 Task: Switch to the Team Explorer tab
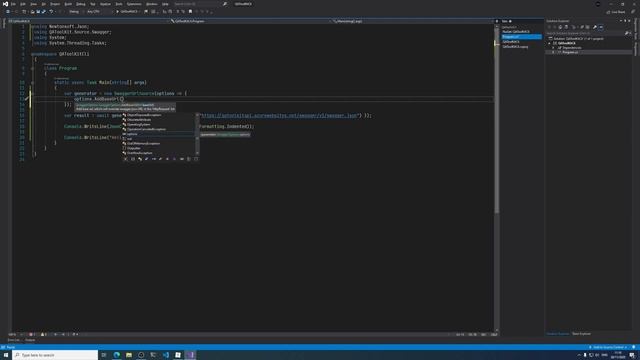pos(581,334)
